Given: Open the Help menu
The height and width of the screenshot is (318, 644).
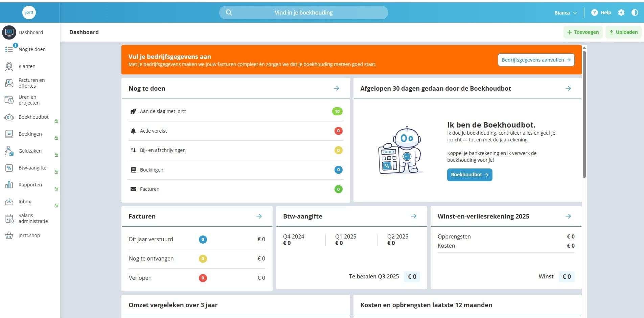Looking at the screenshot, I should [601, 13].
